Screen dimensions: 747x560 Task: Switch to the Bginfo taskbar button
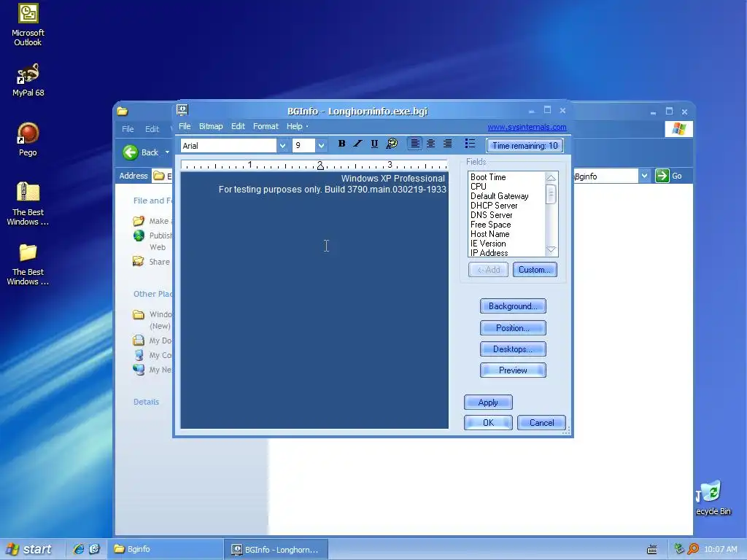tap(165, 549)
